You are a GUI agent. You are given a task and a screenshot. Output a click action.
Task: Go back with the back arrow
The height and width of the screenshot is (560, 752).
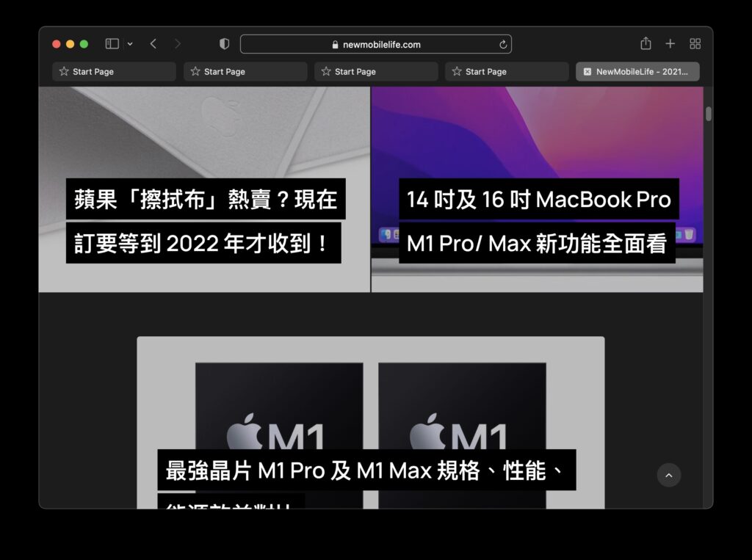coord(153,44)
